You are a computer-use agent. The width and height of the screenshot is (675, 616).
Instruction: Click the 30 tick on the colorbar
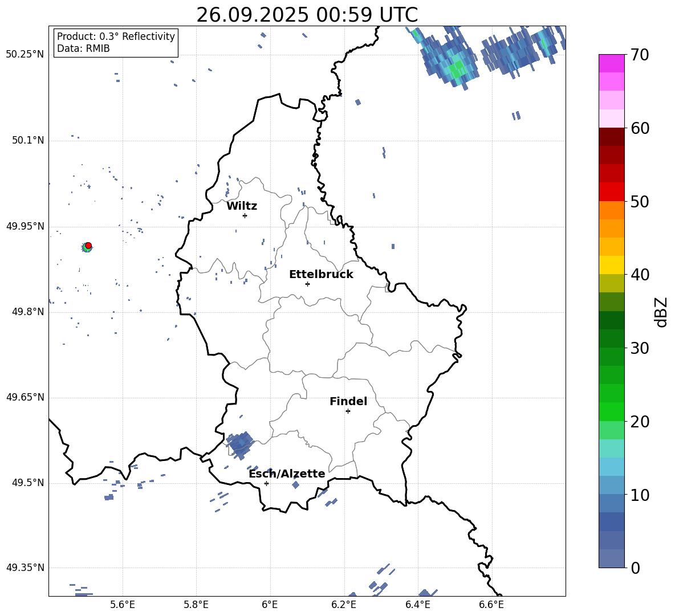coord(640,348)
